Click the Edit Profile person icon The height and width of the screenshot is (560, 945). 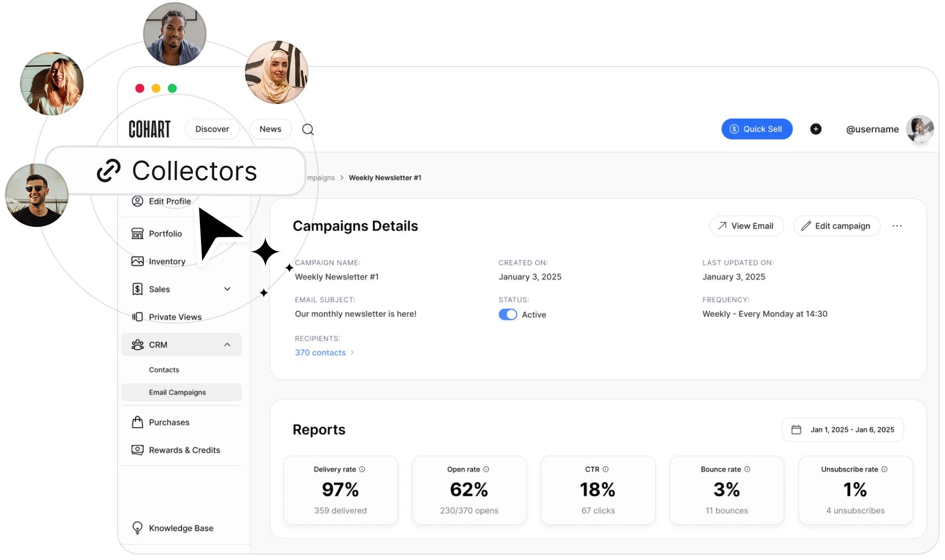[x=138, y=201]
